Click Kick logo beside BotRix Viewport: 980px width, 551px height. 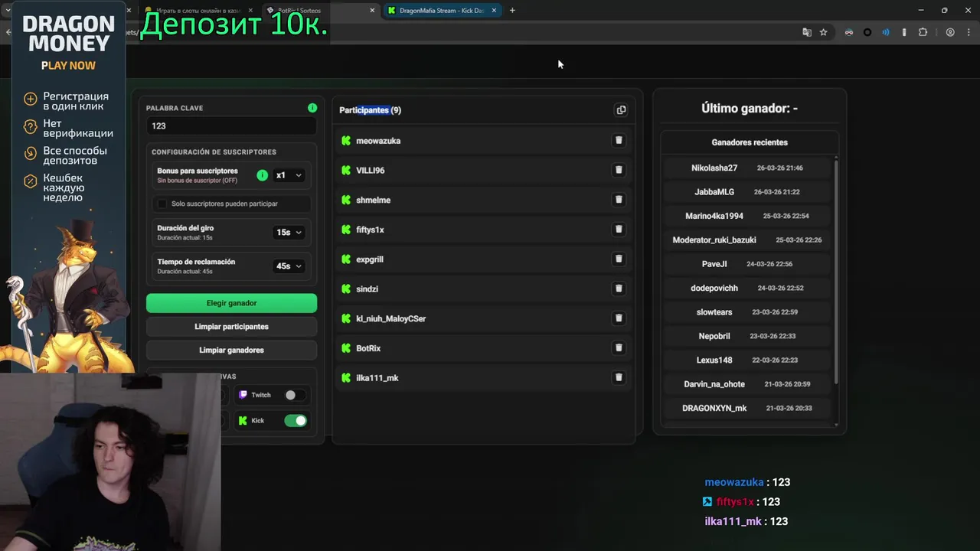346,348
